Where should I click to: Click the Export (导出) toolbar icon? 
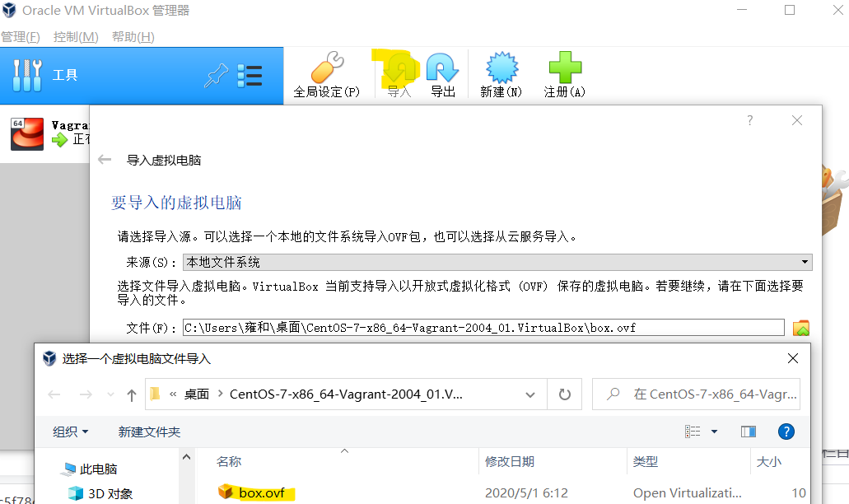tap(443, 74)
